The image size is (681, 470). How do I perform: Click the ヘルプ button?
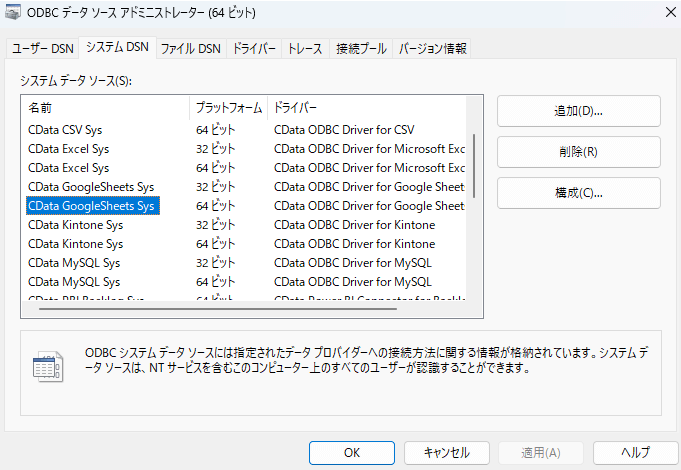tap(635, 453)
